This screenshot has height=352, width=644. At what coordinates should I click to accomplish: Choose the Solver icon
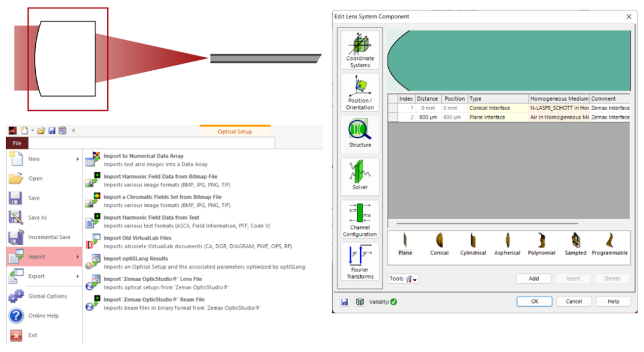coord(360,176)
